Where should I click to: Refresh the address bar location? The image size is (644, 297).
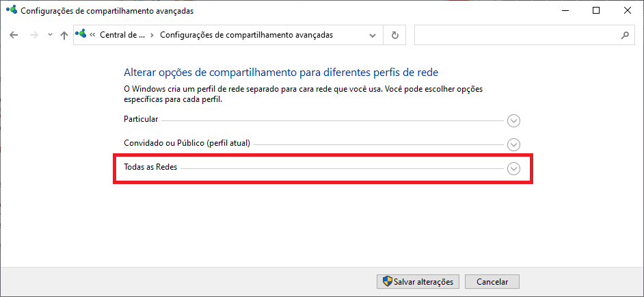(x=394, y=35)
